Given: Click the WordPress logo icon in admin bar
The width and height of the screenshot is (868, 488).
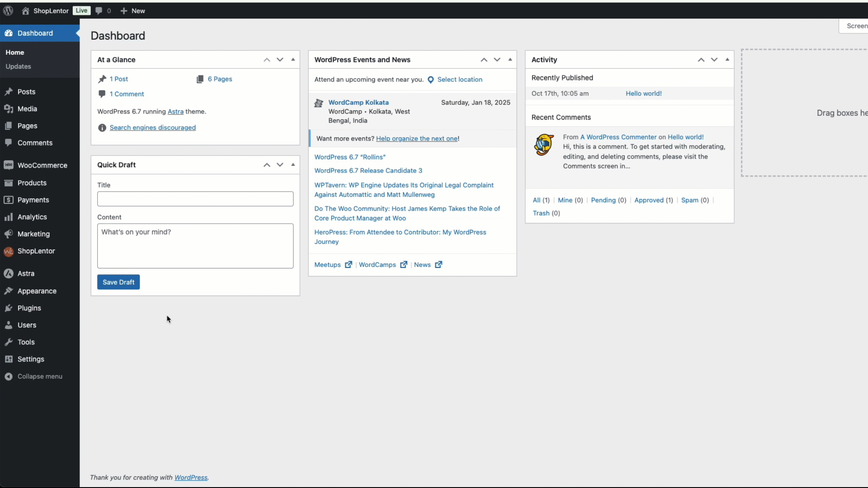Looking at the screenshot, I should (8, 11).
